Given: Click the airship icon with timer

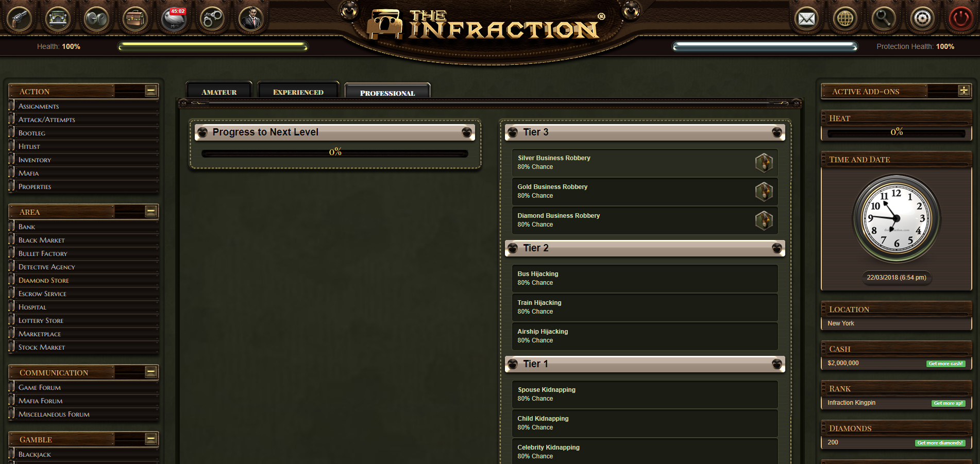Looking at the screenshot, I should point(174,19).
